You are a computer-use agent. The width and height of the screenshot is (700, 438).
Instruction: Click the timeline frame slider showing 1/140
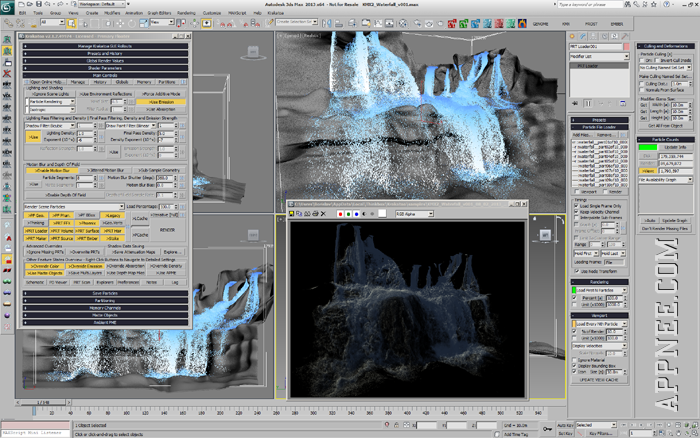click(43, 403)
